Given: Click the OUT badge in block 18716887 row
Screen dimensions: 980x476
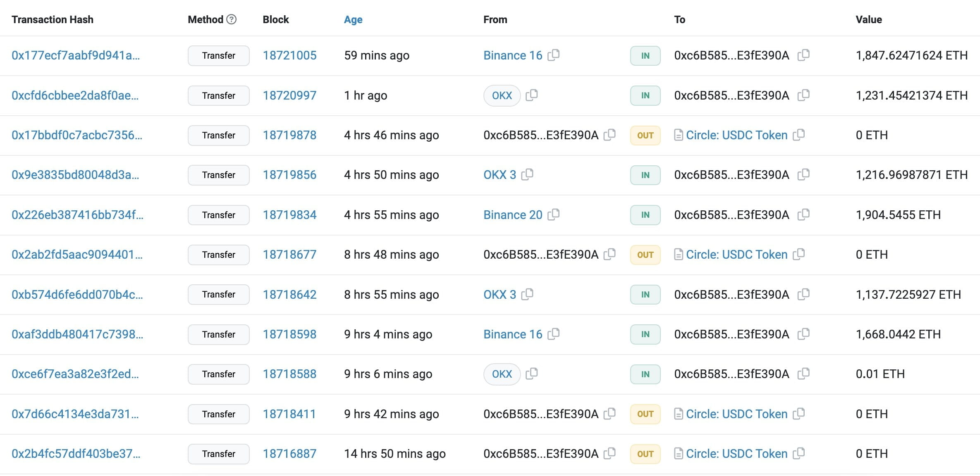Looking at the screenshot, I should click(x=645, y=454).
